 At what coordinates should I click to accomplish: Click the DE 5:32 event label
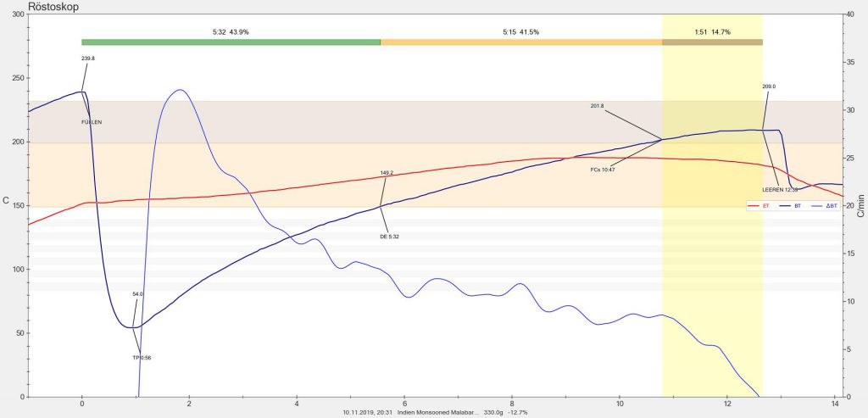pyautogui.click(x=389, y=237)
